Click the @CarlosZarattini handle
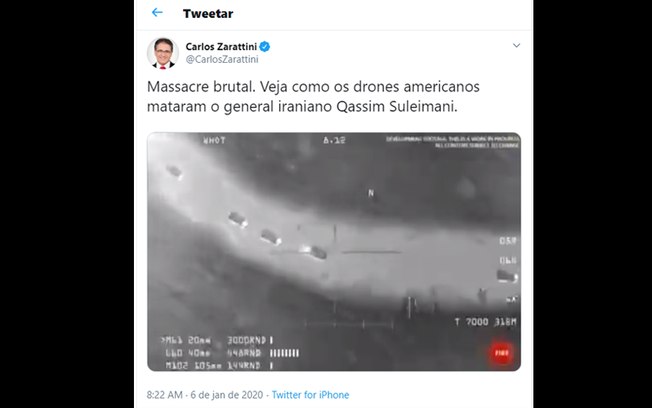The width and height of the screenshot is (652, 408). click(222, 59)
